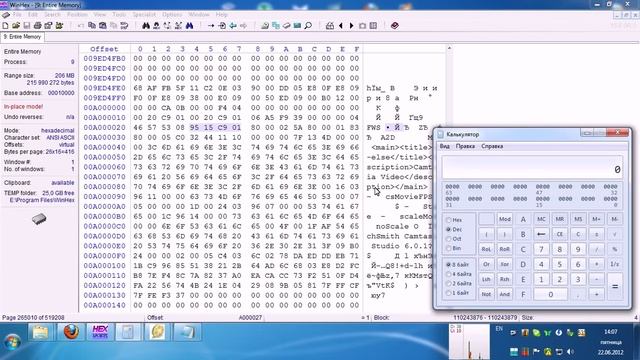Open Firefox from the taskbar
The image size is (640, 360).
(71, 332)
